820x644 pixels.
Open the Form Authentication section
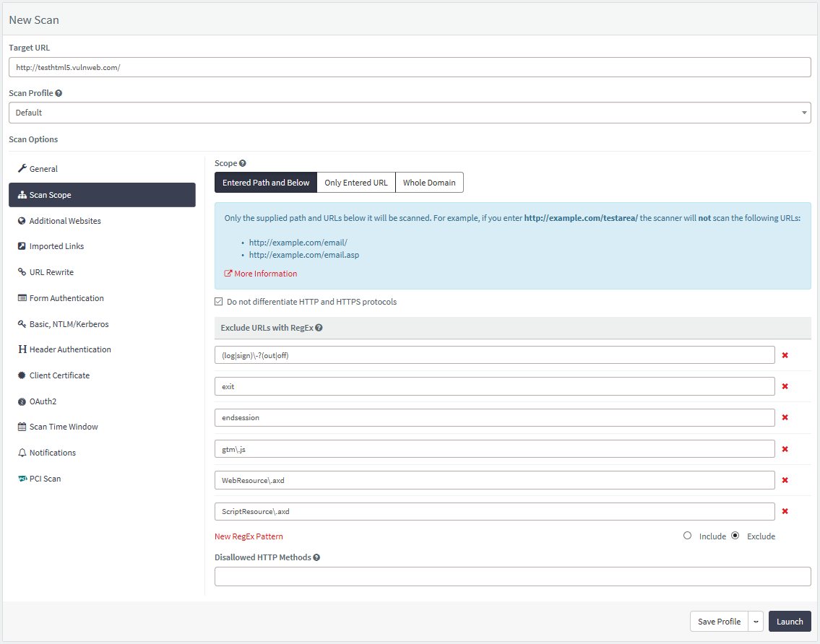coord(66,298)
